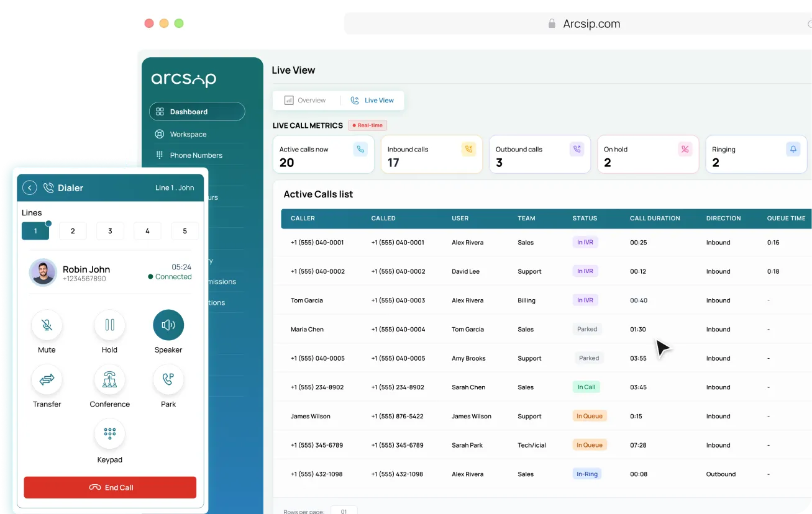
Task: Switch to Line 2
Action: [73, 231]
